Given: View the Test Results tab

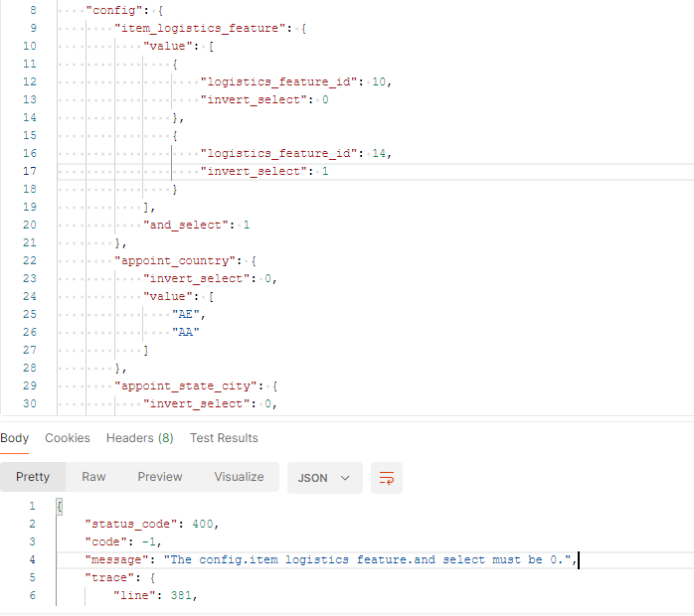Looking at the screenshot, I should 224,438.
